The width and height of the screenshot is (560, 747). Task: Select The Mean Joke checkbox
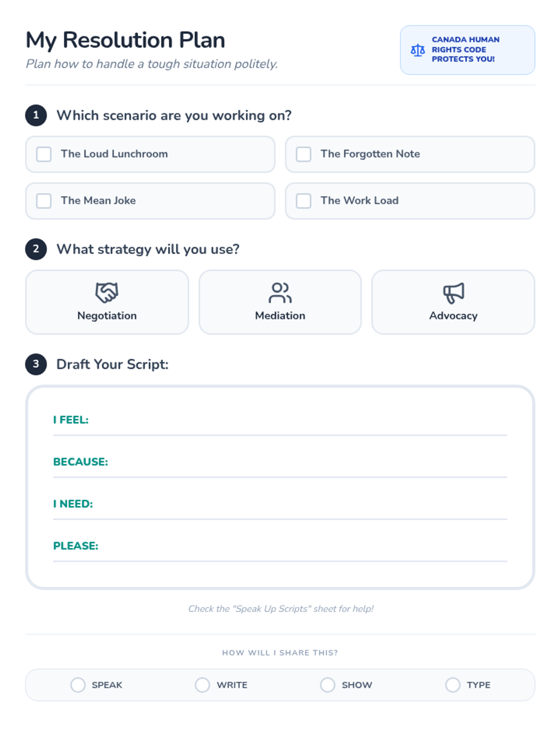coord(44,201)
